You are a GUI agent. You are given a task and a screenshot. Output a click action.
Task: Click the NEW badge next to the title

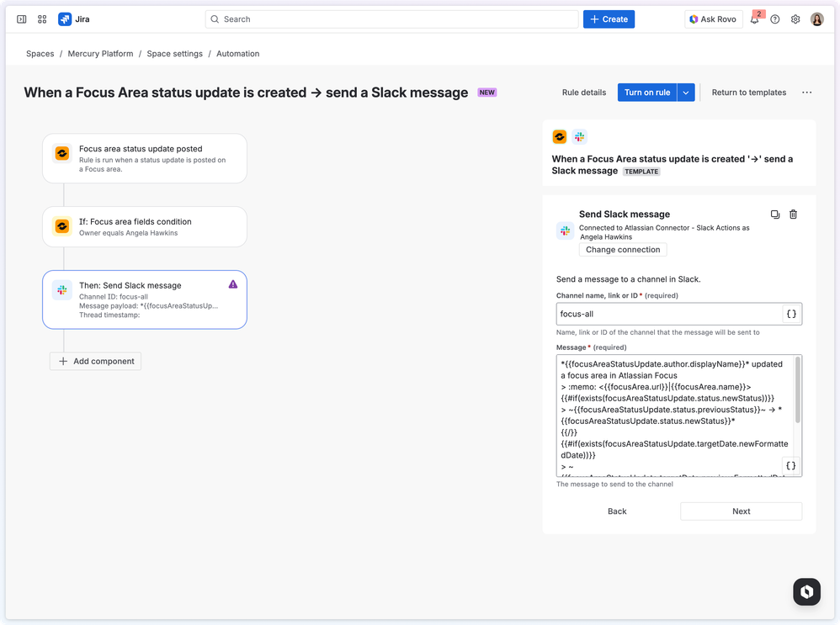pyautogui.click(x=487, y=93)
